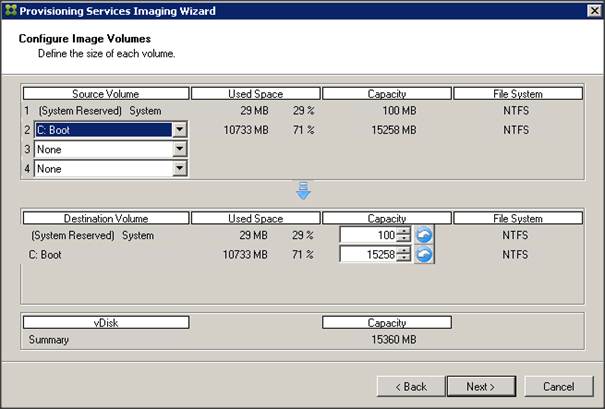
Task: Go to the Next wizard page
Action: (x=481, y=386)
